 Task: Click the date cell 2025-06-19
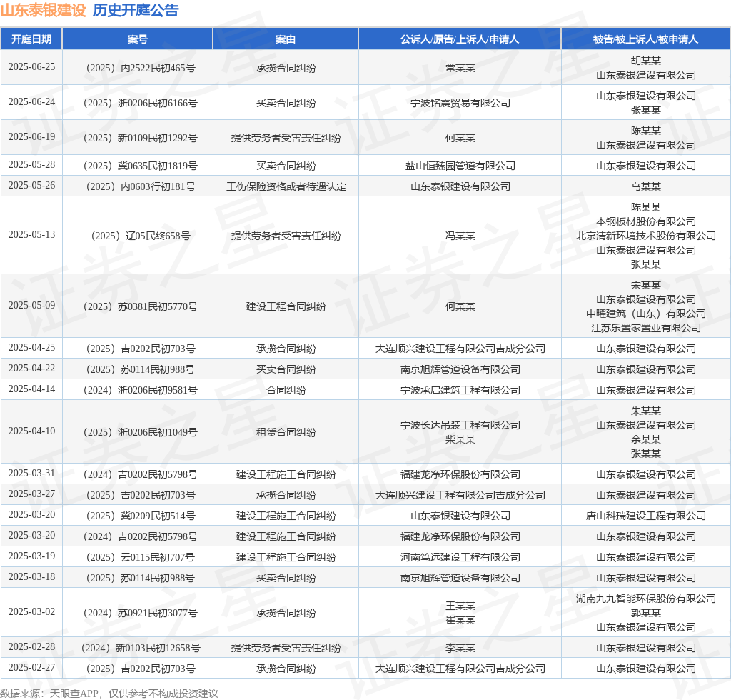[x=31, y=136]
